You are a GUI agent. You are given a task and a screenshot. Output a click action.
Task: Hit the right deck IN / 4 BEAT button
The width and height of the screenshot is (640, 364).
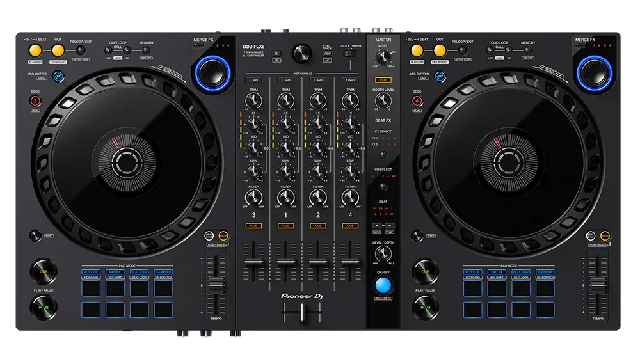(417, 51)
